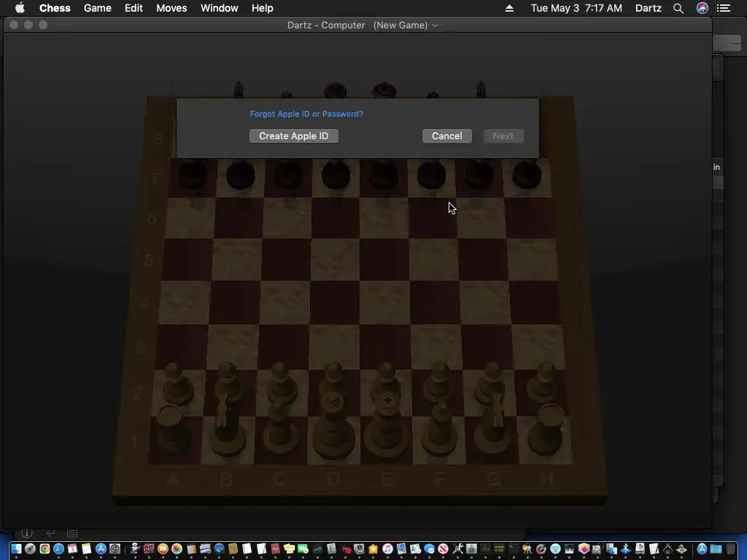Open the Trash in the Dock
Image resolution: width=747 pixels, height=560 pixels.
[x=729, y=548]
